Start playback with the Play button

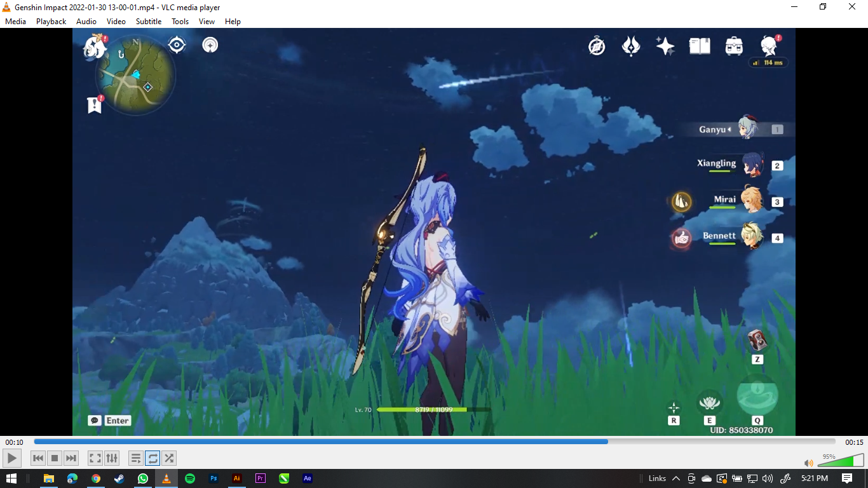click(x=12, y=458)
